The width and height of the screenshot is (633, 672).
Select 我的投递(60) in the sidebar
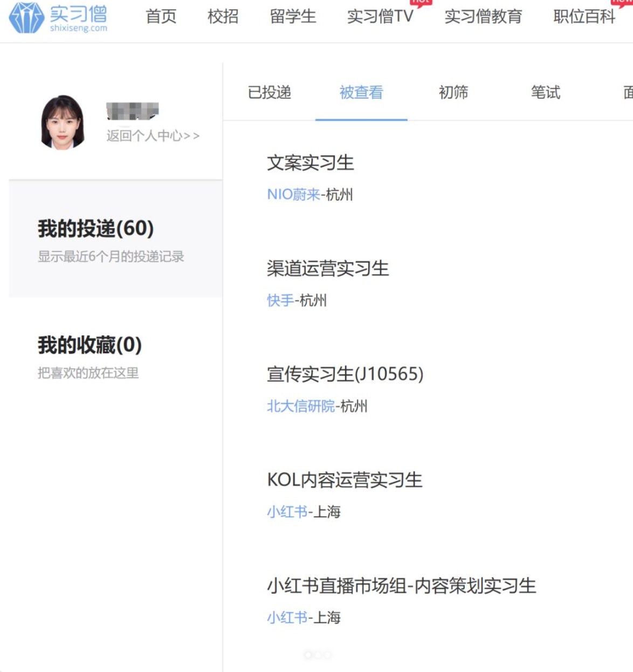[x=94, y=229]
